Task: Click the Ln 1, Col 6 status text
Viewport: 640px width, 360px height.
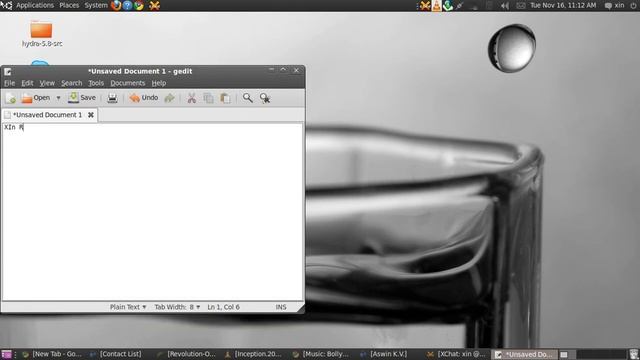Action: (x=223, y=307)
